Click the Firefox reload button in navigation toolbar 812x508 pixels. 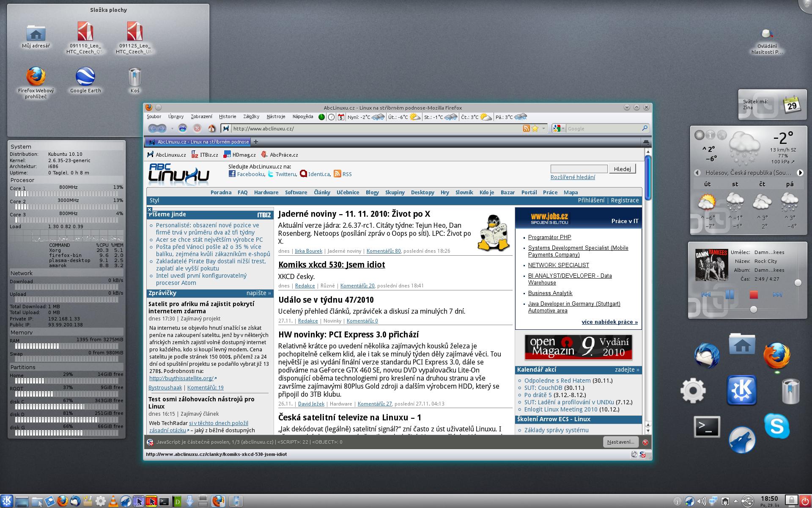(x=182, y=128)
